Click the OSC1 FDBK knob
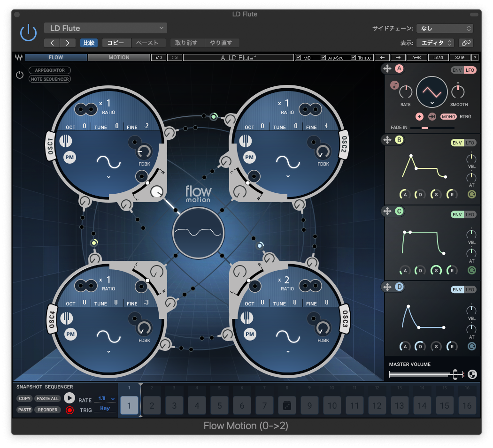 pos(144,152)
